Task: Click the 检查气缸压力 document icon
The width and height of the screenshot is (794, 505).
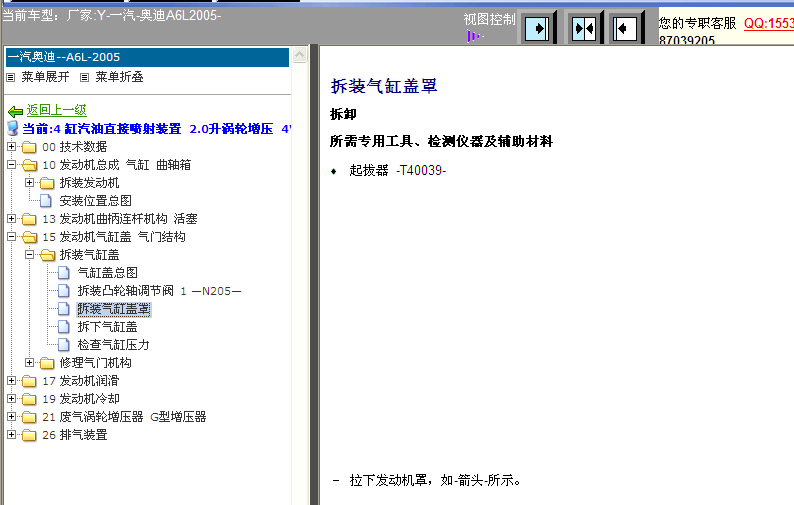Action: tap(64, 345)
